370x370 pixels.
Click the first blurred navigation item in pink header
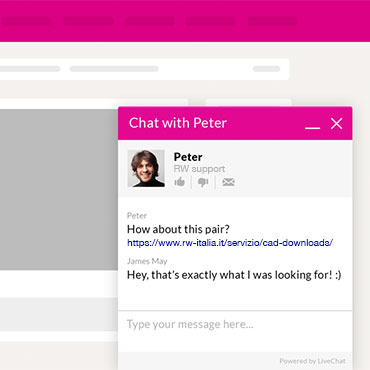26,21
